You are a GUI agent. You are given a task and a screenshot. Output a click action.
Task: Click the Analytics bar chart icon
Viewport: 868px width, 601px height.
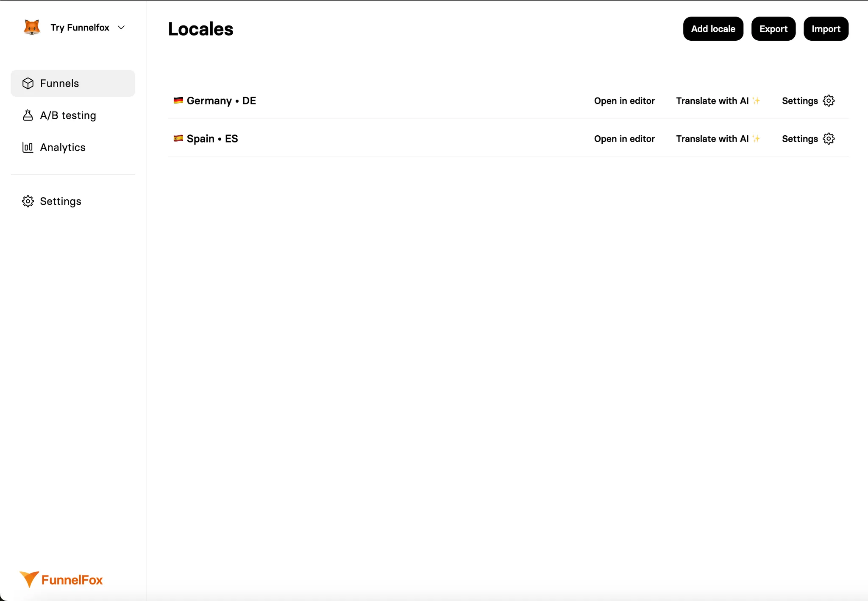point(28,148)
